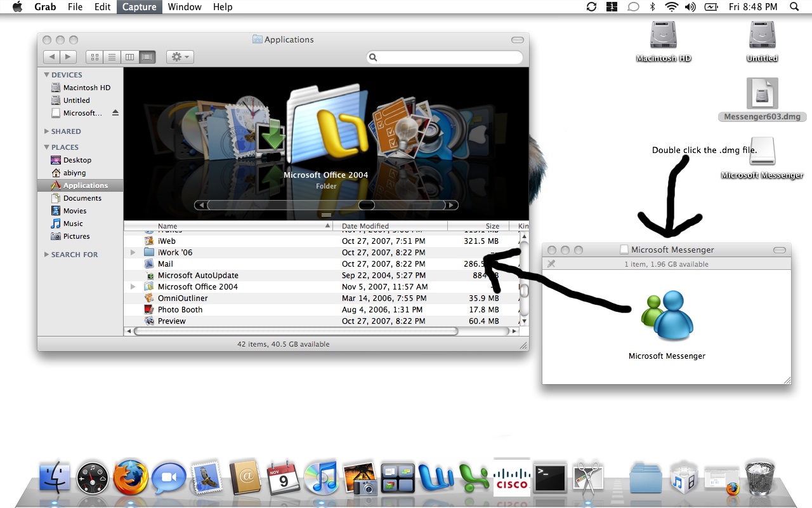Collapse the PLACES sidebar section
Image resolution: width=812 pixels, height=508 pixels.
coord(47,147)
